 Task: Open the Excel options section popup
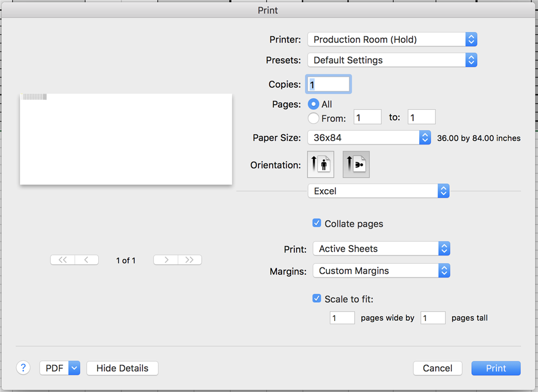(x=378, y=191)
